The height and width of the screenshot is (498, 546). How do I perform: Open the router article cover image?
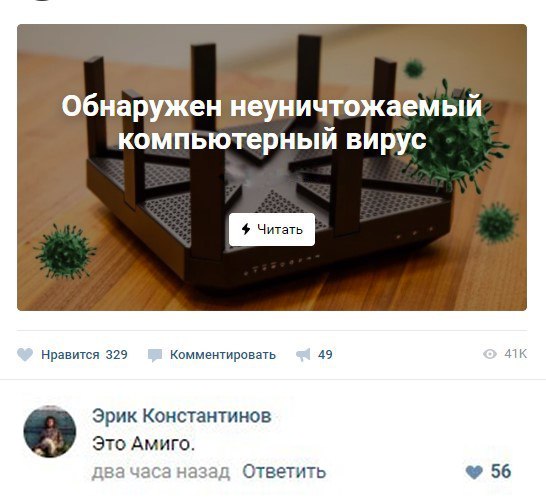[x=272, y=167]
